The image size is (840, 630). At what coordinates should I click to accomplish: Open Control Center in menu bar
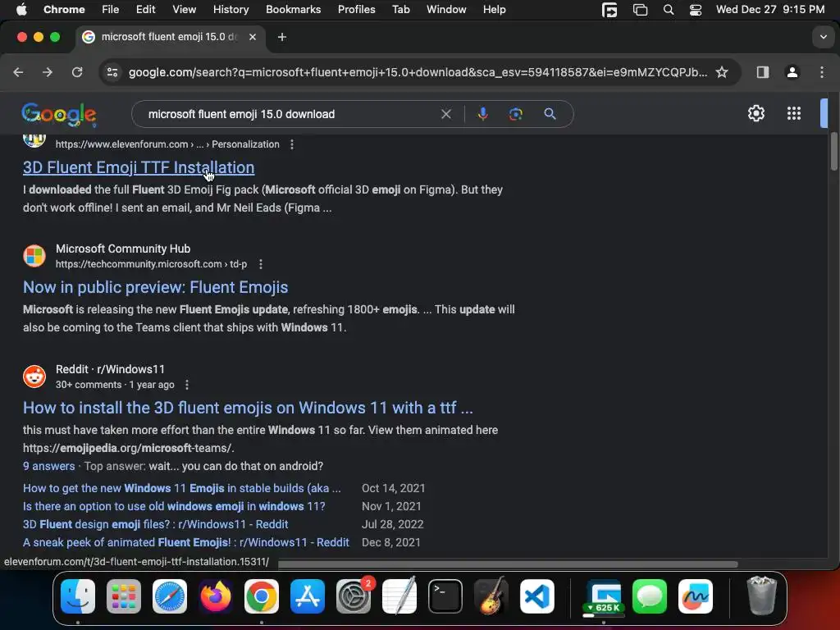(696, 10)
